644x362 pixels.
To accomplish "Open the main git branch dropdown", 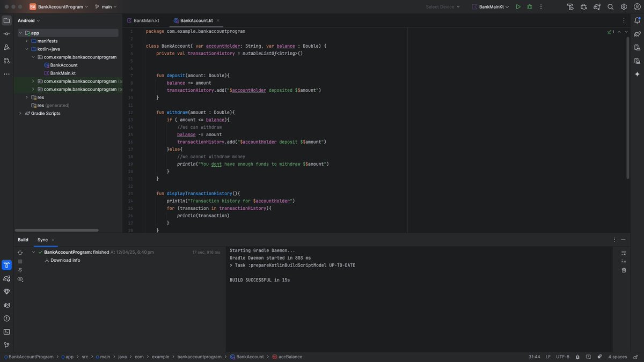I will pos(106,6).
